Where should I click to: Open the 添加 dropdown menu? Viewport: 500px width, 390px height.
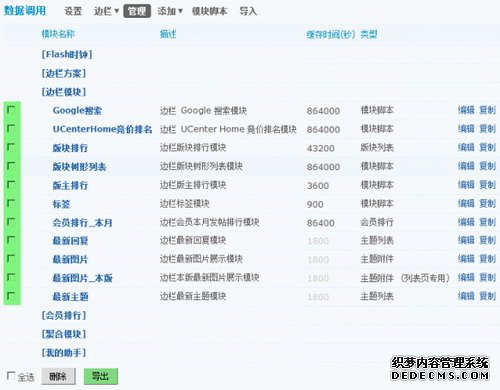pyautogui.click(x=170, y=11)
